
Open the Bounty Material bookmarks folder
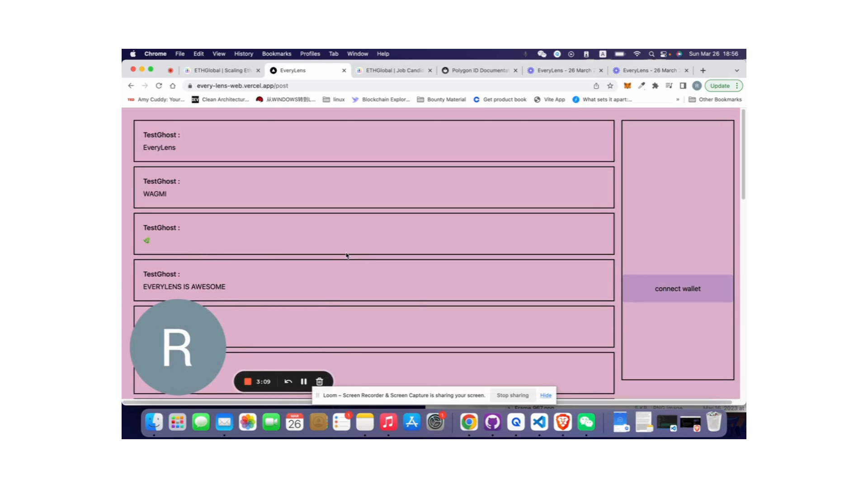tap(441, 99)
